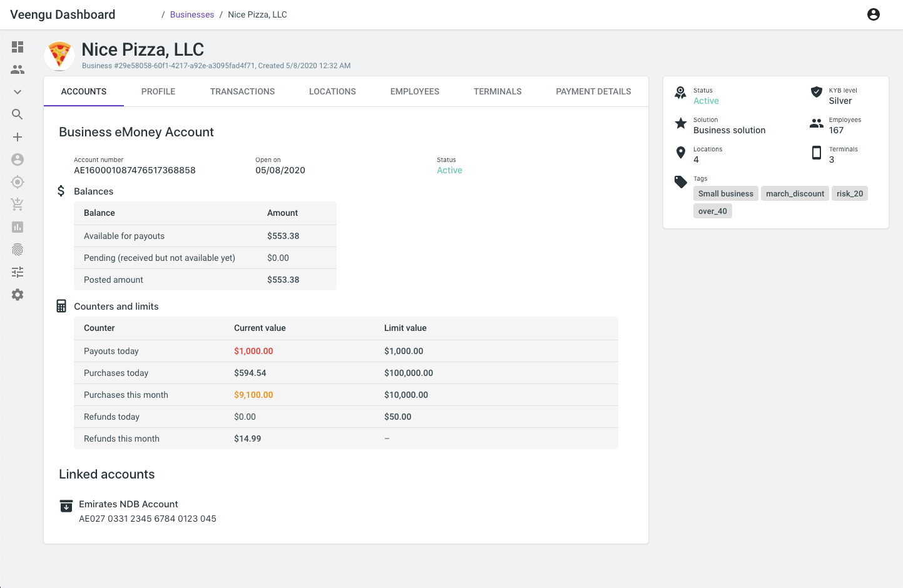View analytics via the bar chart icon
Image resolution: width=903 pixels, height=588 pixels.
[x=17, y=227]
